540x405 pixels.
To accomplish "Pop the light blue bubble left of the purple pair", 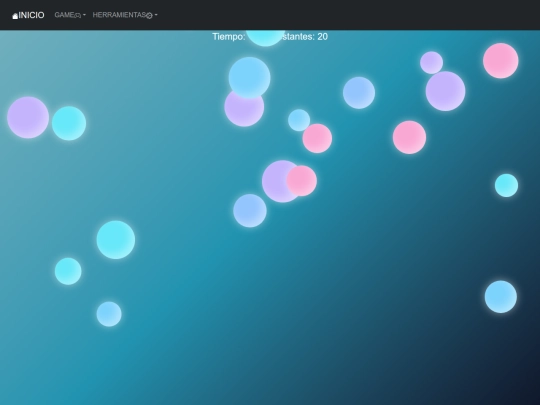I will [x=359, y=93].
